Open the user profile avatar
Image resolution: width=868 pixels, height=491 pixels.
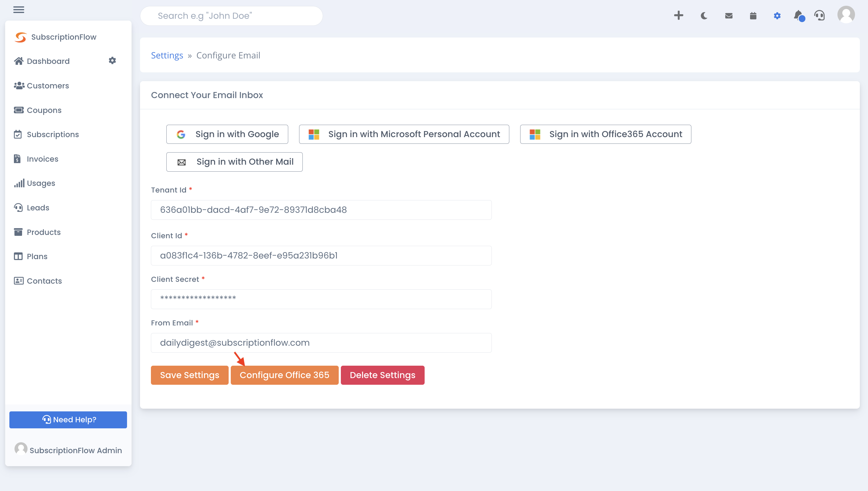[x=846, y=15]
